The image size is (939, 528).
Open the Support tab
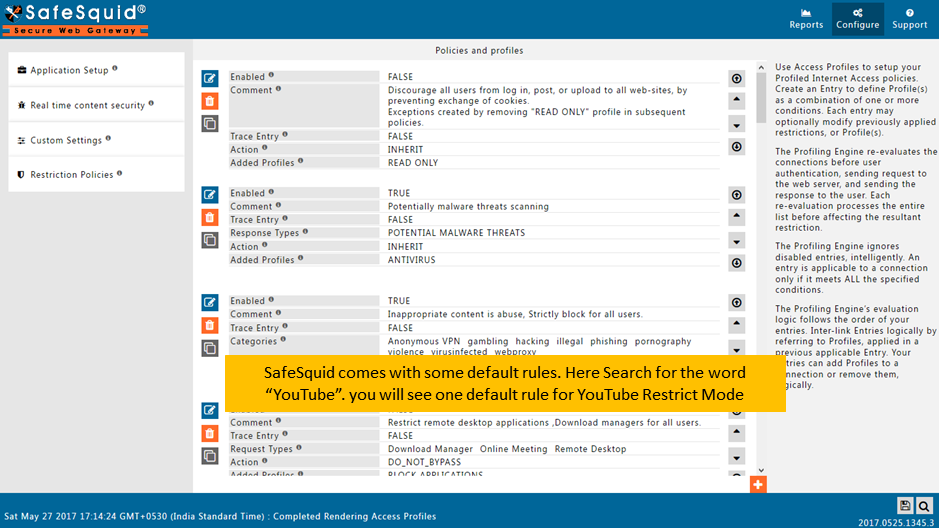(x=910, y=19)
